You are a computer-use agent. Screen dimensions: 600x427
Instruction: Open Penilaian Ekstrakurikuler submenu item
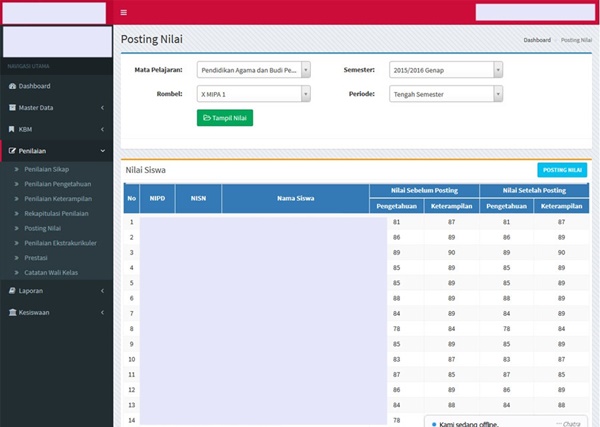60,243
